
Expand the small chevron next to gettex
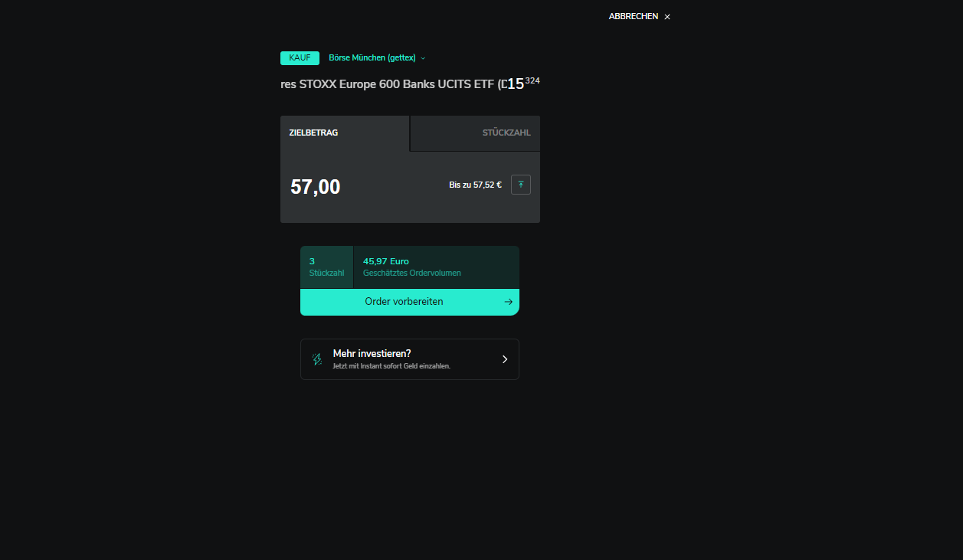(423, 58)
